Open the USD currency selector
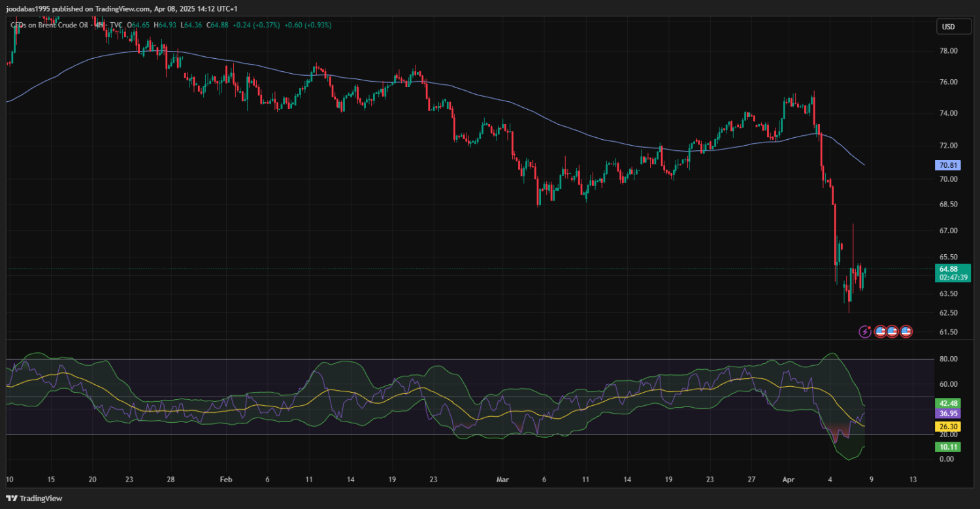 pyautogui.click(x=948, y=27)
